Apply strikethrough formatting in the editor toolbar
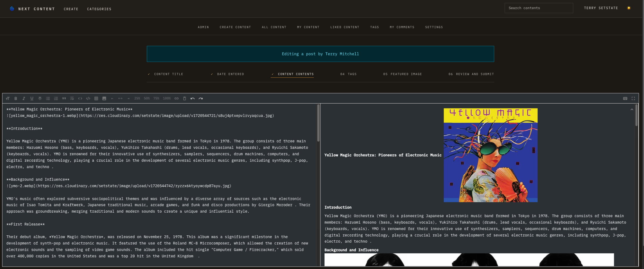Image resolution: width=644 pixels, height=269 pixels. 40,98
